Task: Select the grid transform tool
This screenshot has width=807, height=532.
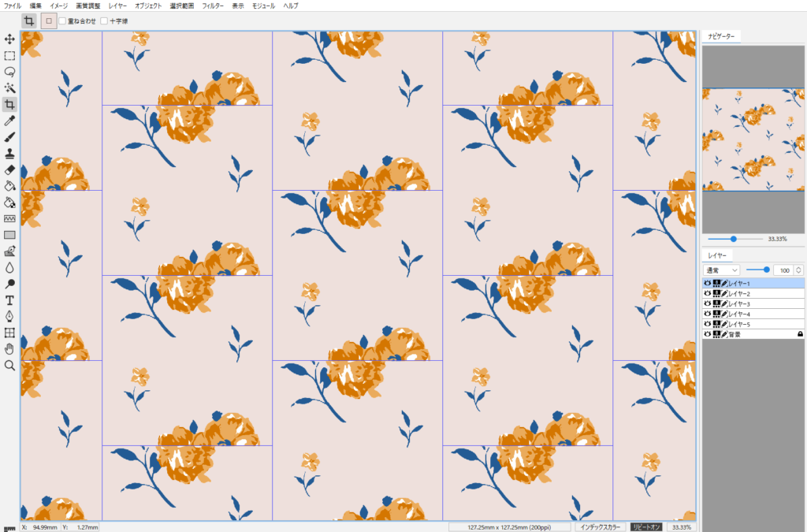Action: point(9,333)
